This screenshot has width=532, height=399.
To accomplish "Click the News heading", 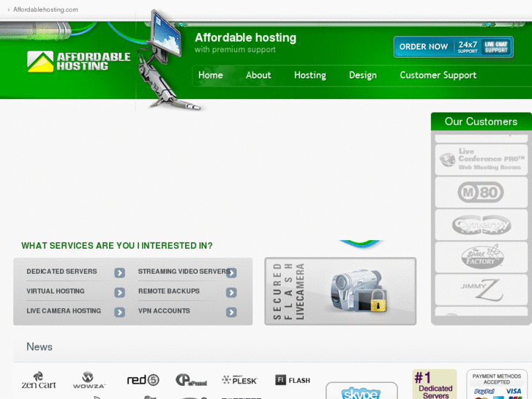I will pyautogui.click(x=40, y=347).
